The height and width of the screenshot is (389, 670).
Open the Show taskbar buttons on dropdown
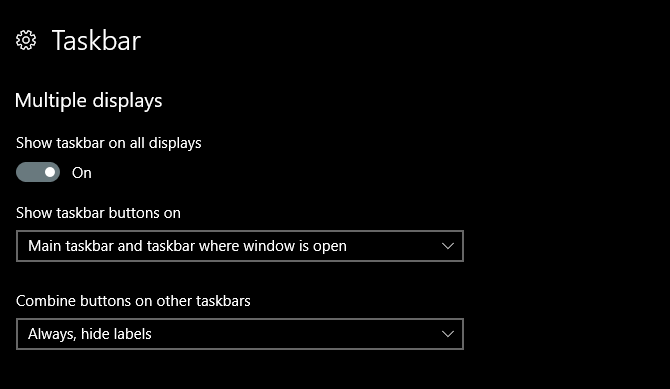[x=240, y=246]
